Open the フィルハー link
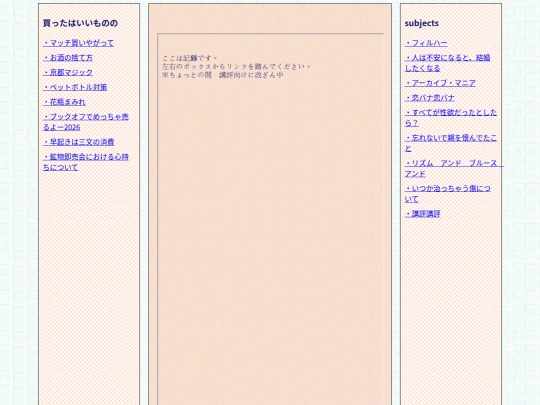540x405 pixels. point(426,43)
